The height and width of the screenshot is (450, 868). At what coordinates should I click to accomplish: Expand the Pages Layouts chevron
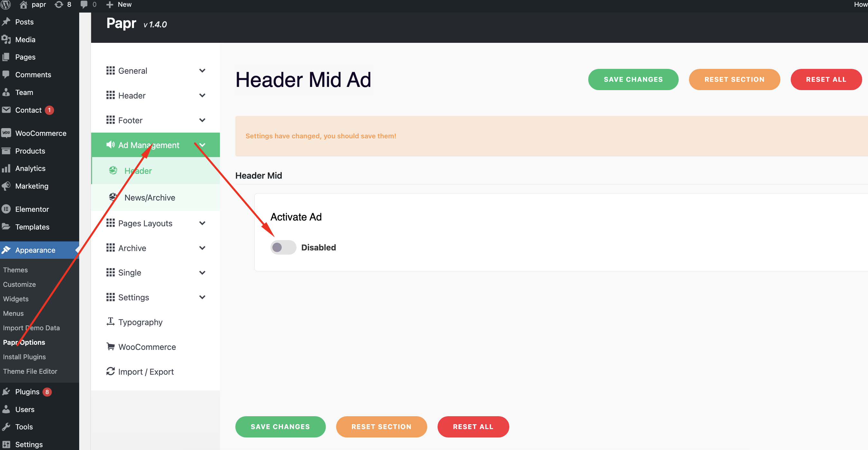pyautogui.click(x=202, y=223)
